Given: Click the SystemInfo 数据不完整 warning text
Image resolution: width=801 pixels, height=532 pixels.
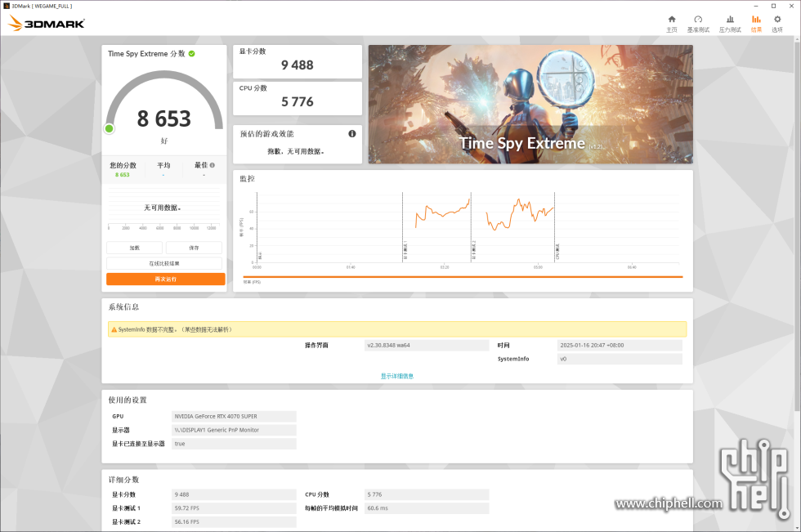Looking at the screenshot, I should click(x=175, y=330).
